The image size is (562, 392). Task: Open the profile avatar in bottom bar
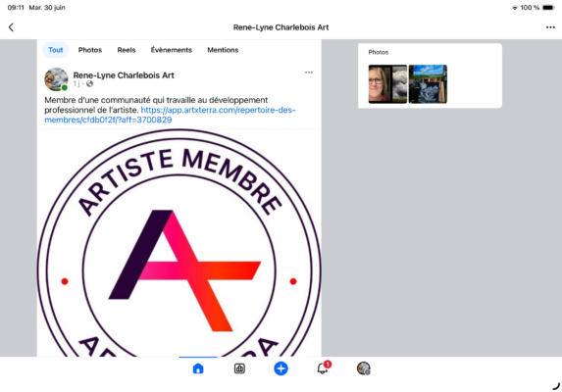[x=364, y=368]
